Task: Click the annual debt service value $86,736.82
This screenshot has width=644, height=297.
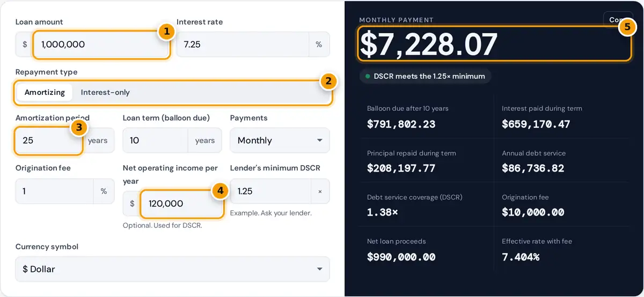Action: click(533, 168)
